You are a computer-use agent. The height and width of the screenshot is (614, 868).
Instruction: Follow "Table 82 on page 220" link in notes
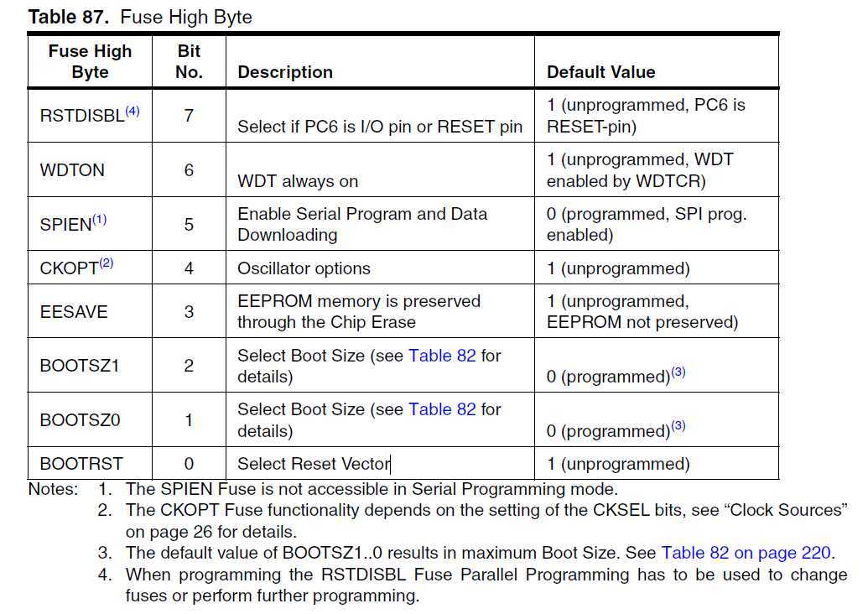click(746, 553)
